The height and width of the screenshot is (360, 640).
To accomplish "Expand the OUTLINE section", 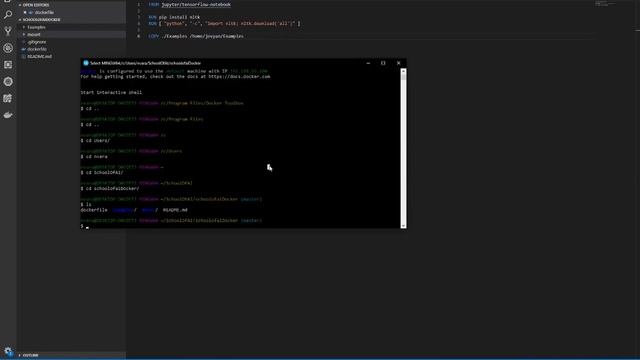I will (x=71, y=355).
